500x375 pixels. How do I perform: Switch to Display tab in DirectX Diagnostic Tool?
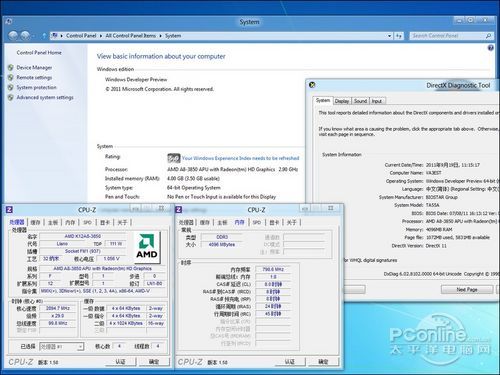342,101
